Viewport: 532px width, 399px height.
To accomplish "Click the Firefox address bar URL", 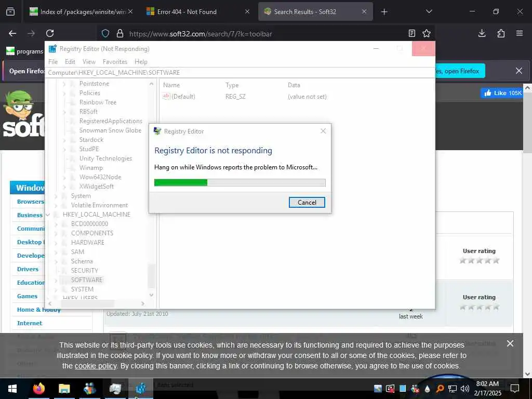I will click(201, 34).
